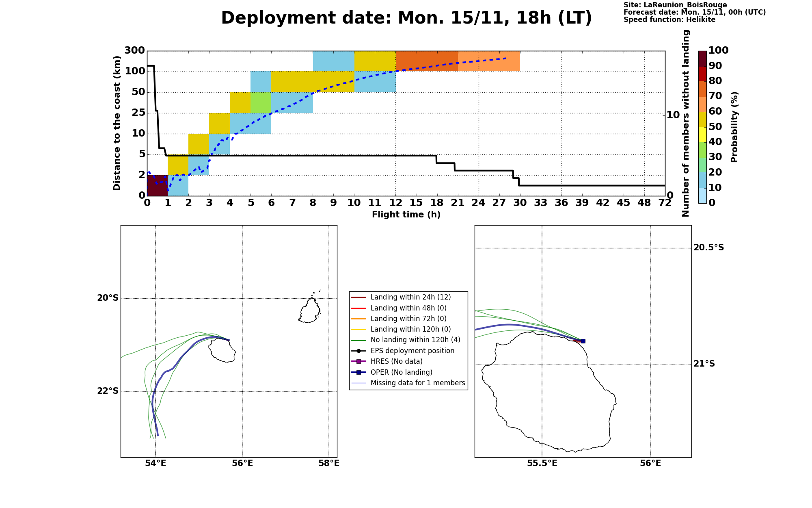Viewport: 812px width, 508px height.
Task: Click the purple HRES square marker in legend
Action: point(358,362)
